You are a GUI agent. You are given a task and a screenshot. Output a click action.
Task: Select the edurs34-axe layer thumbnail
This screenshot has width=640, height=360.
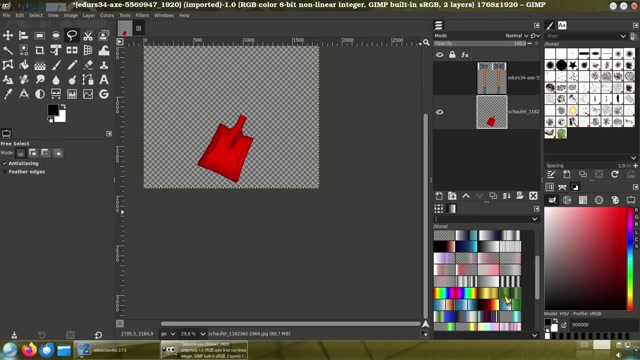tap(492, 78)
